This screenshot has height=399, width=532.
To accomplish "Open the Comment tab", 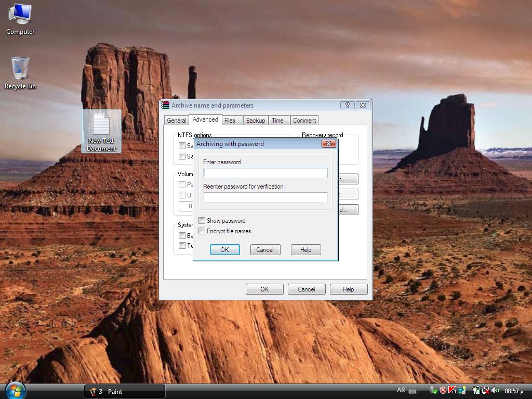I will 304,121.
